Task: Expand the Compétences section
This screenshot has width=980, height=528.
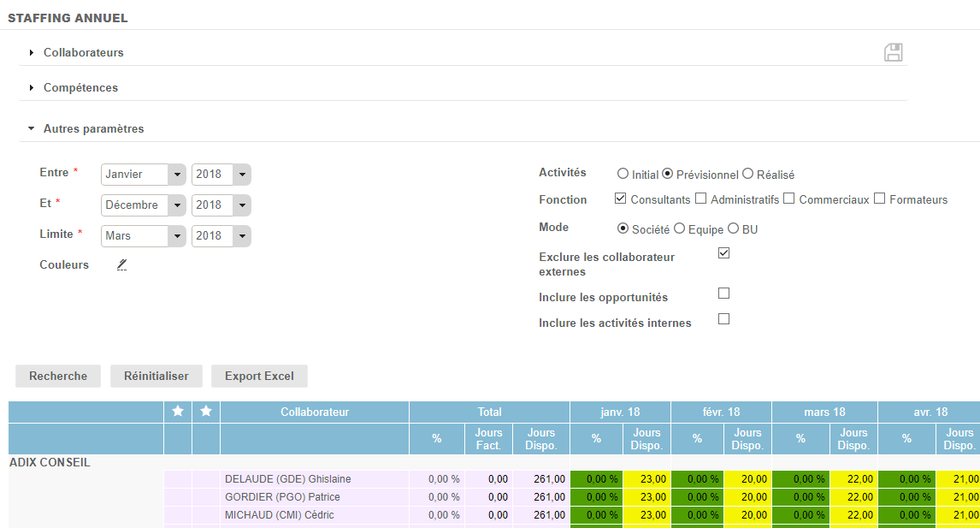Action: 80,88
